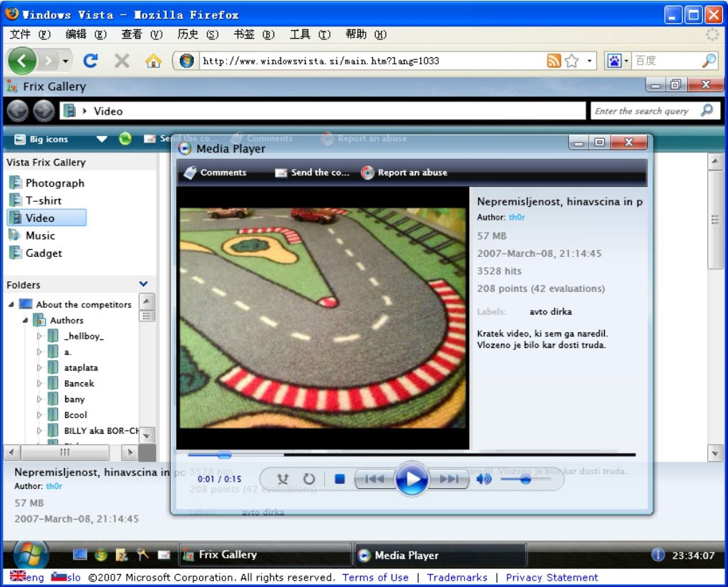Open the Windows Start orb
Screen dimensions: 728x587
coord(31,555)
